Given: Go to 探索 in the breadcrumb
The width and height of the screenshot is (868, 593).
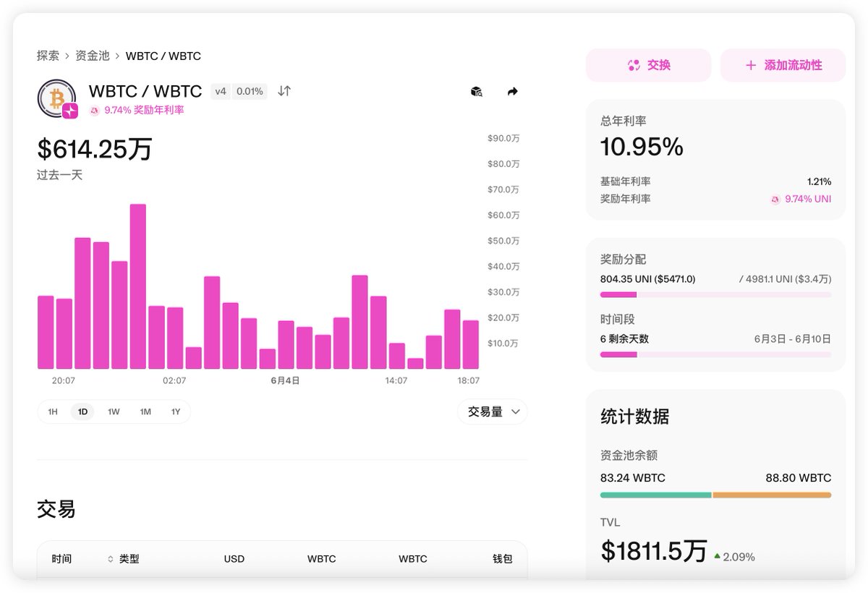Looking at the screenshot, I should [x=48, y=56].
